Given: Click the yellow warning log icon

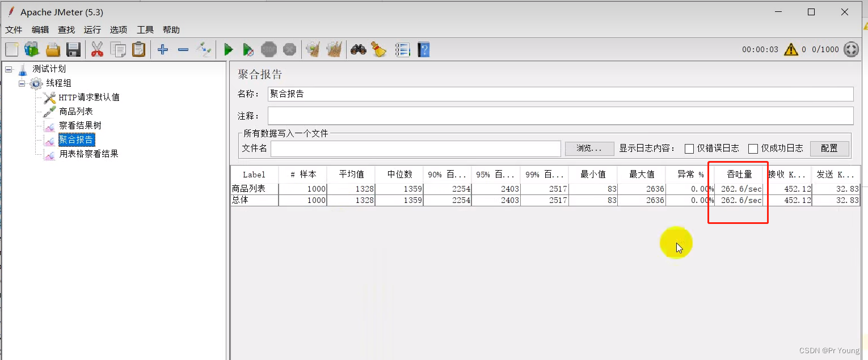Looking at the screenshot, I should [791, 50].
